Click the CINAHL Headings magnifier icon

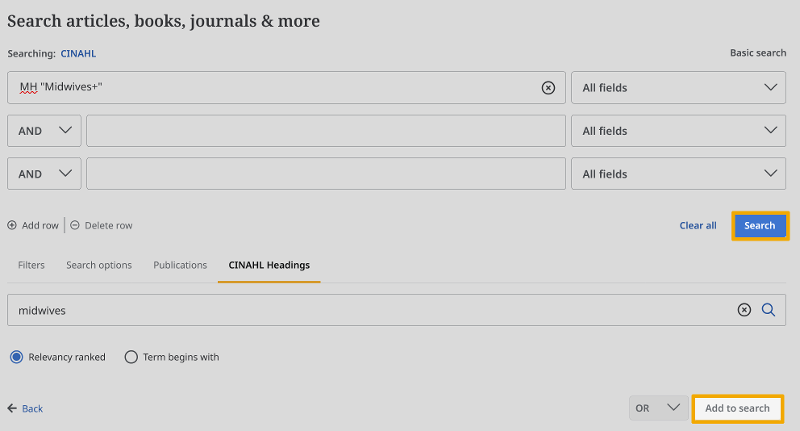[x=768, y=310]
